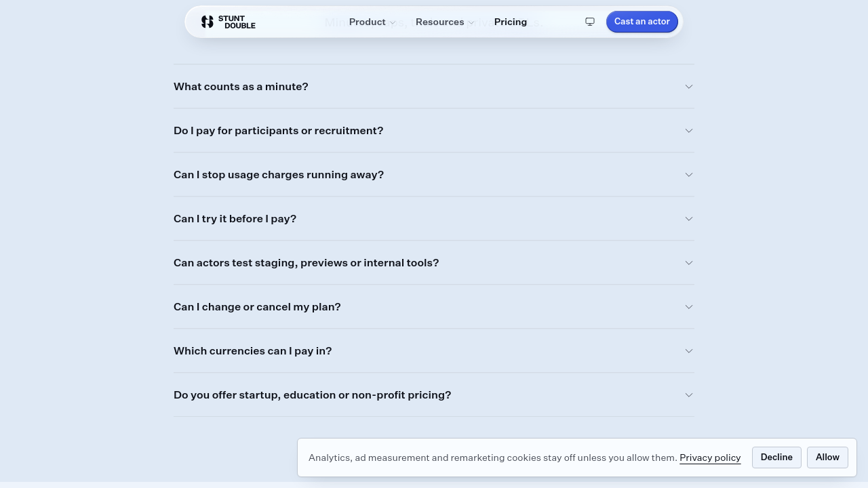The width and height of the screenshot is (868, 488).
Task: Expand the staging and internal tools chevron
Action: coord(689,263)
